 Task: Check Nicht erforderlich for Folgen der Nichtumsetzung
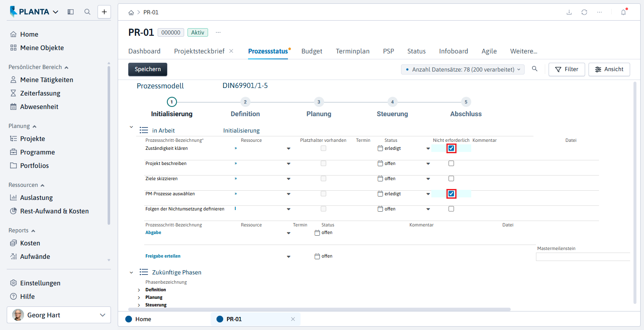451,209
